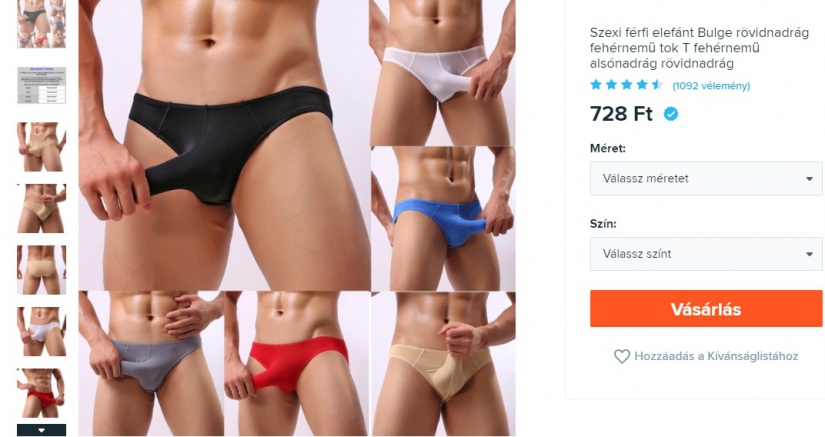Select the white item thumbnail
The height and width of the screenshot is (437, 825).
42,331
